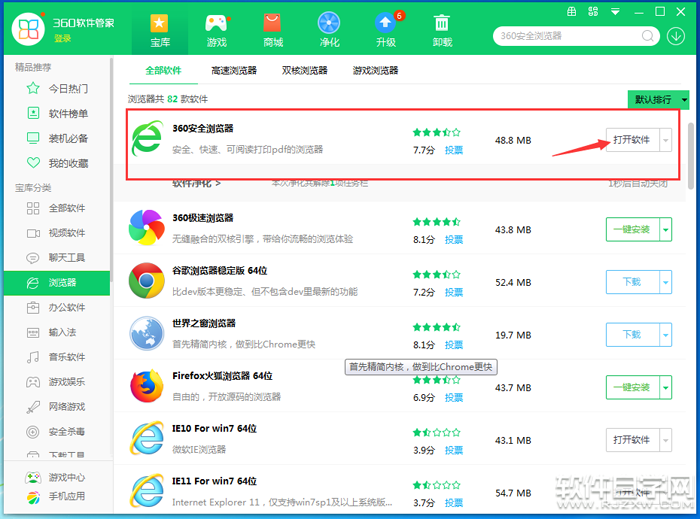
Task: Select 输入法 category
Action: [x=57, y=332]
